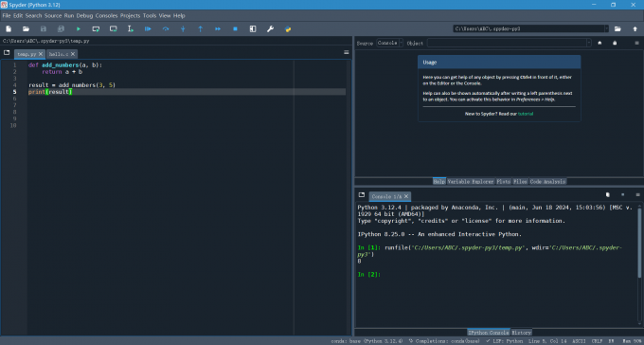The width and height of the screenshot is (644, 345).
Task: Open the Help pane options menu
Action: coord(637,43)
